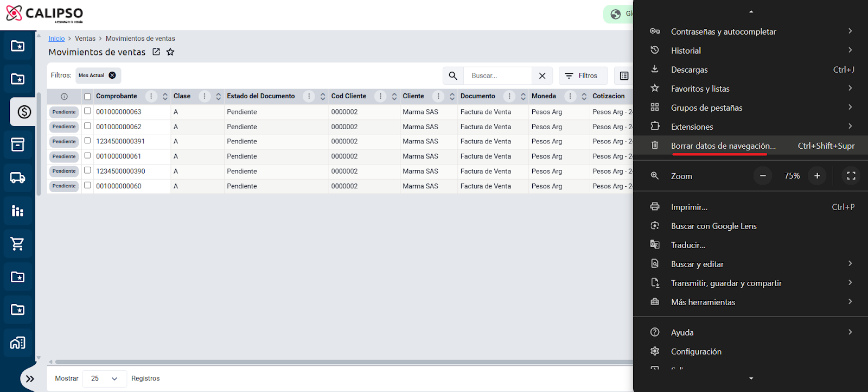The width and height of the screenshot is (868, 392).
Task: Open the building and house module in sidebar
Action: click(x=17, y=343)
